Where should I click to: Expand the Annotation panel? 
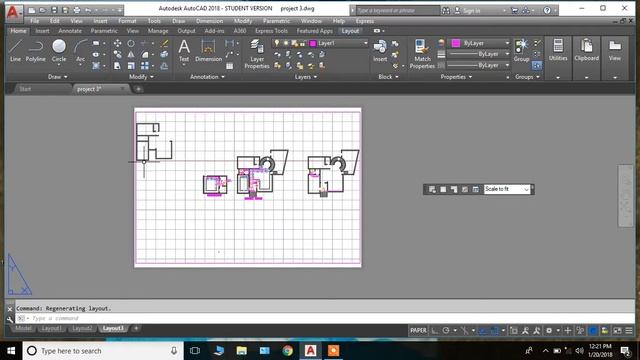point(207,77)
